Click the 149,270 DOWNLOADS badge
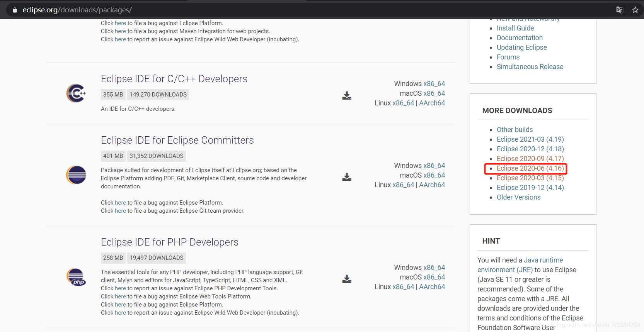 pyautogui.click(x=158, y=95)
